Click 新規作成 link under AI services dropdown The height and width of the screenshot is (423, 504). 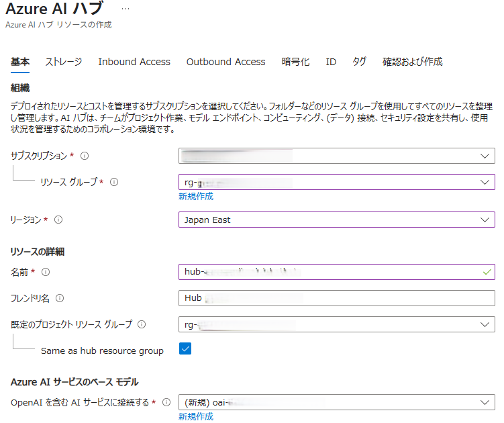pyautogui.click(x=196, y=416)
